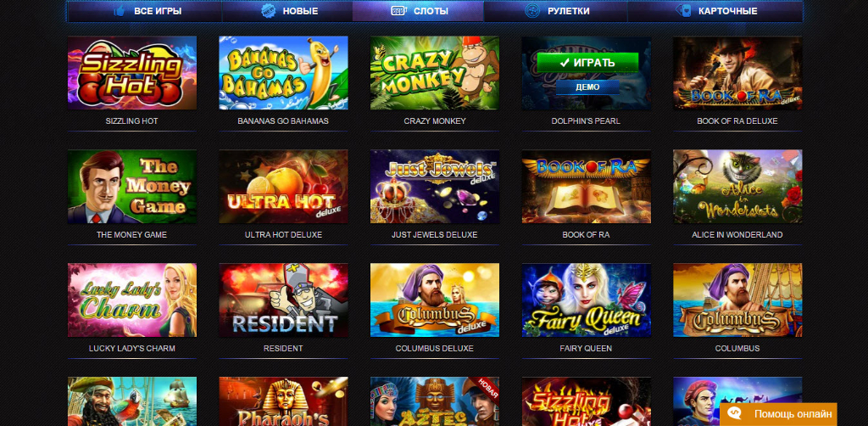Open the Помощь онлайн chat widget
This screenshot has width=868, height=426.
click(x=778, y=414)
